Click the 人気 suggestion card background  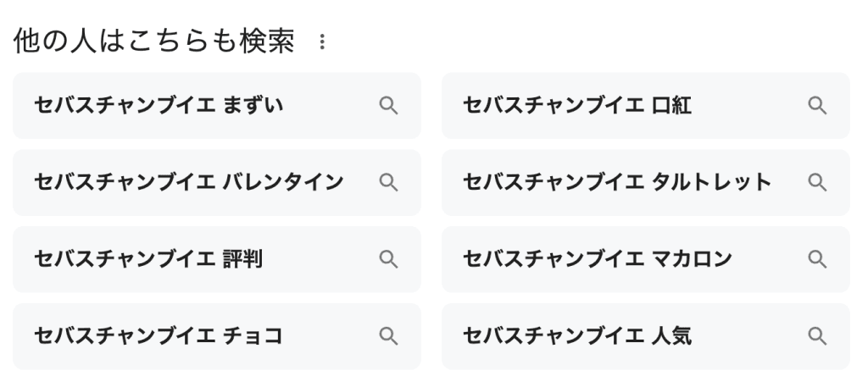[x=746, y=336]
